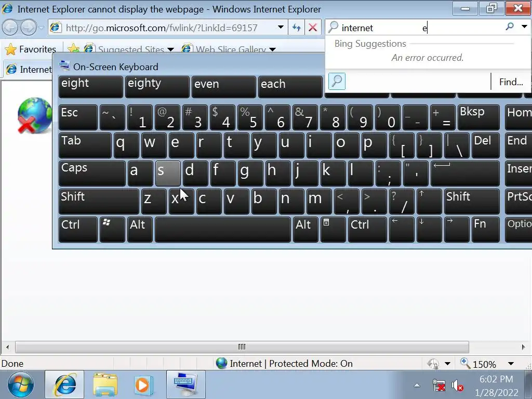Click the On-Screen Keyboard title bar icon
Viewport: 532px width, 399px height.
[x=64, y=65]
